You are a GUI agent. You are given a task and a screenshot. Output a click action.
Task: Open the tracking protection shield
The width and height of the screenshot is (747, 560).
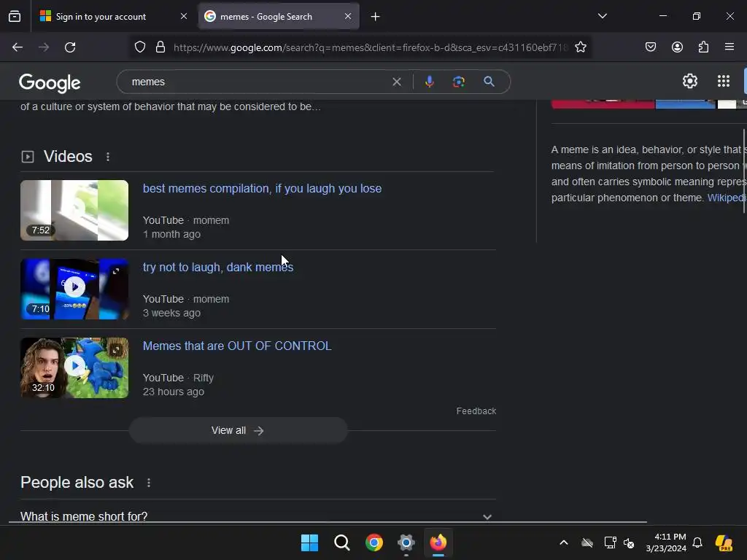pos(139,47)
